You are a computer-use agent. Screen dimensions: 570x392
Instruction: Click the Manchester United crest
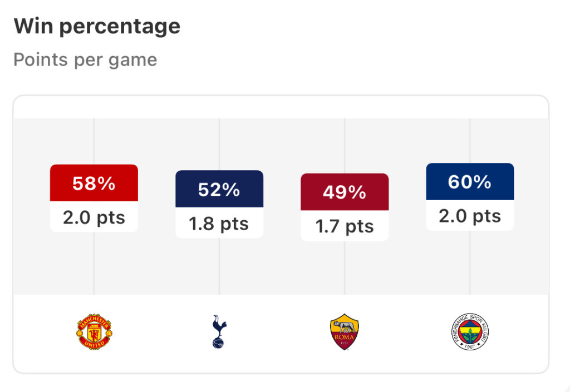(94, 332)
